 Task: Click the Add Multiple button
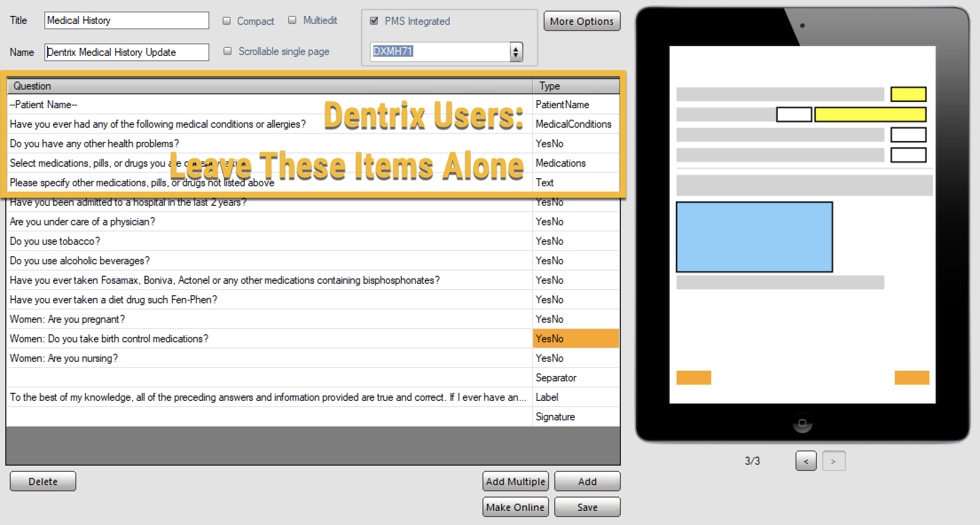tap(515, 481)
